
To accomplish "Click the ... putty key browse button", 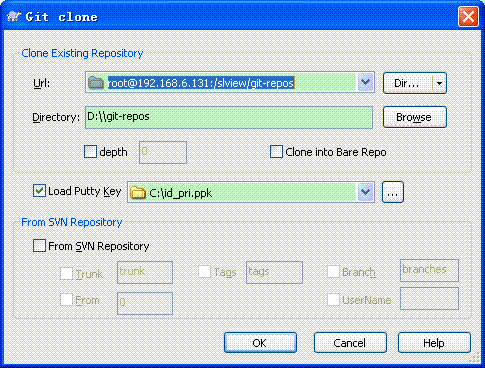I will point(393,192).
